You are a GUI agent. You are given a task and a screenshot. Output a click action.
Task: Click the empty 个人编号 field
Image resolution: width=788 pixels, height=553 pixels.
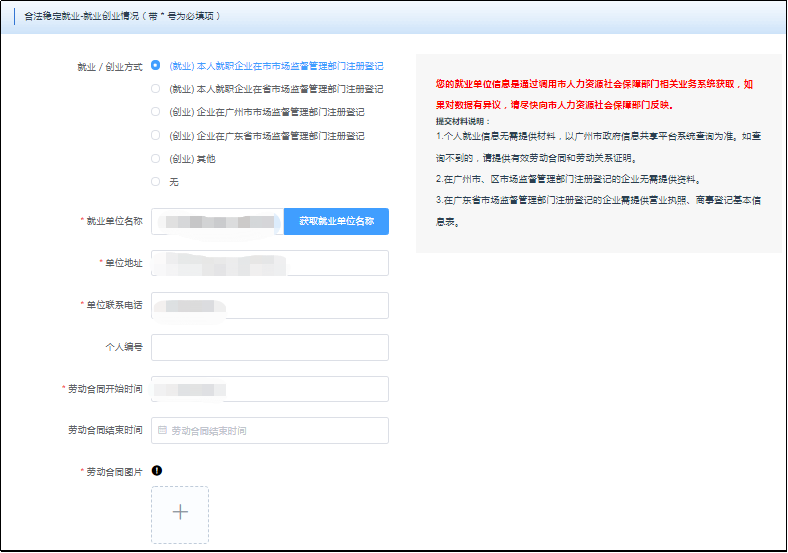tap(270, 347)
